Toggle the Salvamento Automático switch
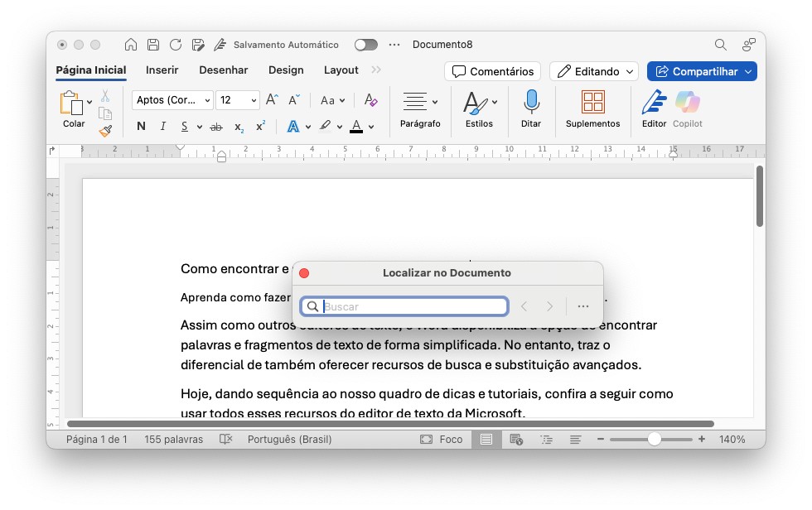Screen dimensions: 812x510 coord(365,45)
